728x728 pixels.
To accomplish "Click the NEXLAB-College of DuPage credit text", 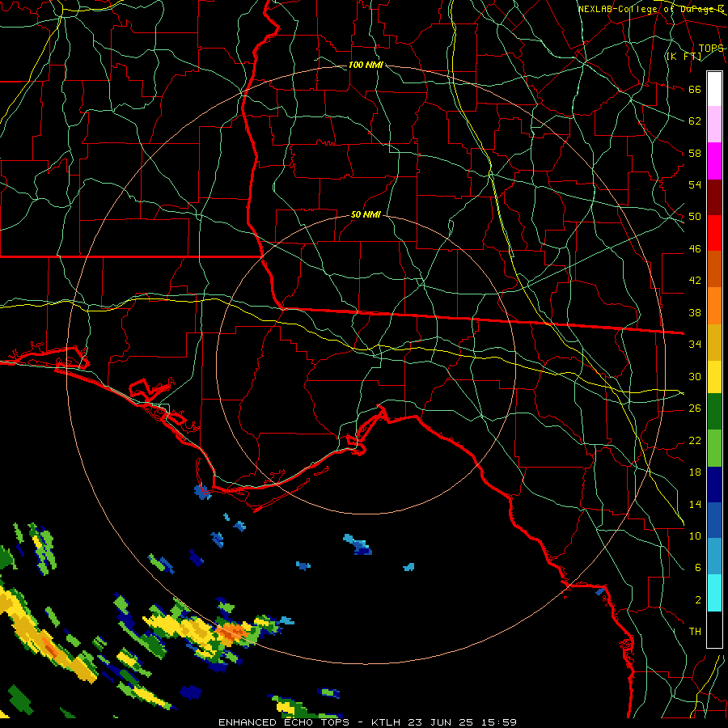I will [650, 9].
